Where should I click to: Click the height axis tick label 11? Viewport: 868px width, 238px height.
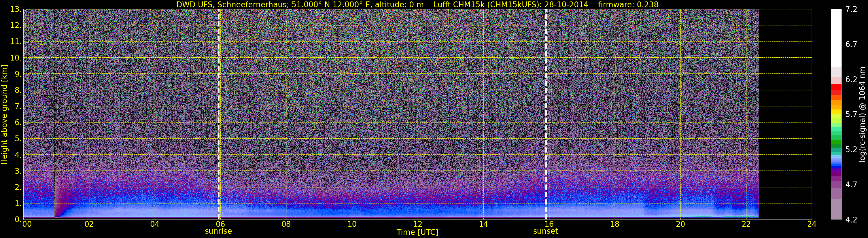tap(16, 41)
